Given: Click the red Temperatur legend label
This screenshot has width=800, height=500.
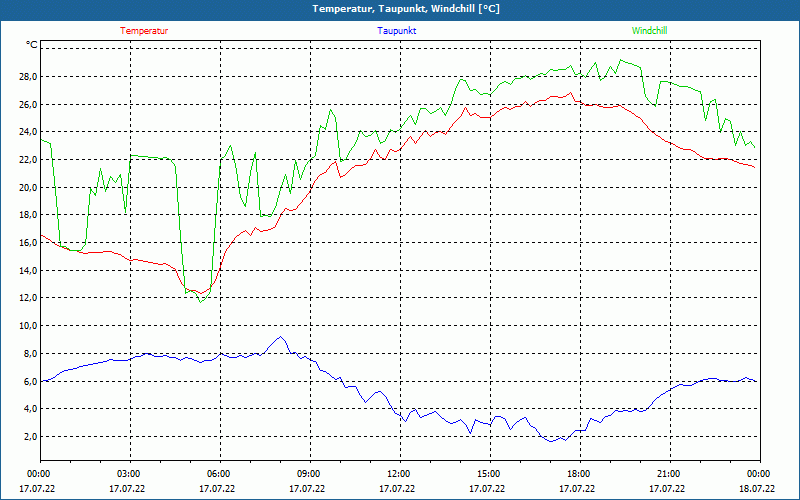Looking at the screenshot, I should (144, 31).
